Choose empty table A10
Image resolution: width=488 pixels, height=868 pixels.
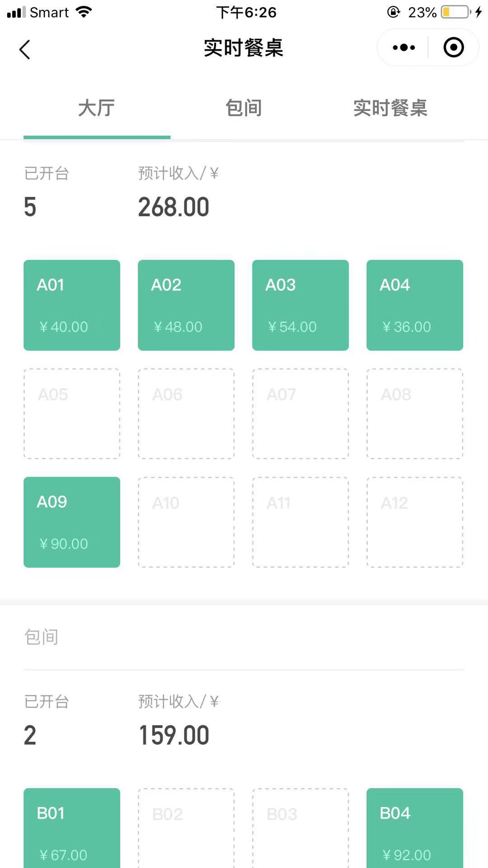click(186, 522)
